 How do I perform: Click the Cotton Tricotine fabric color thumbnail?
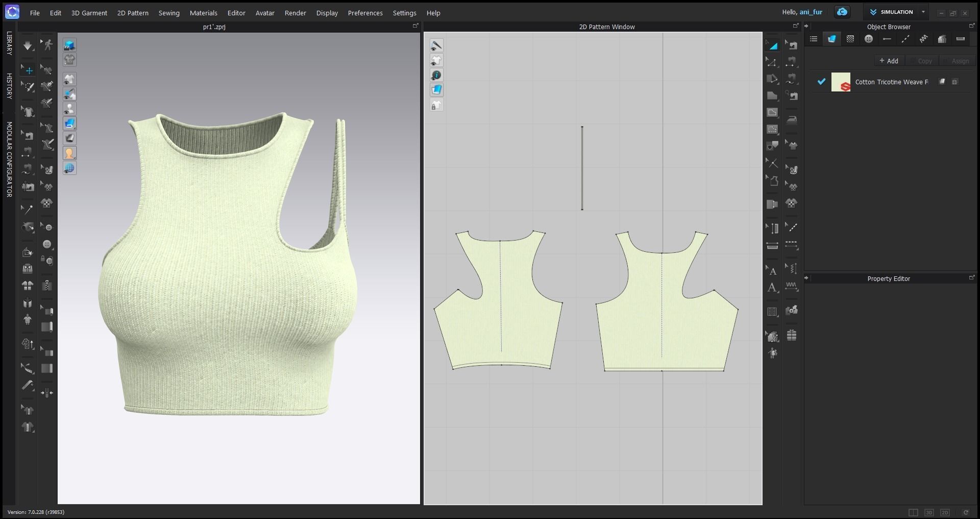841,82
